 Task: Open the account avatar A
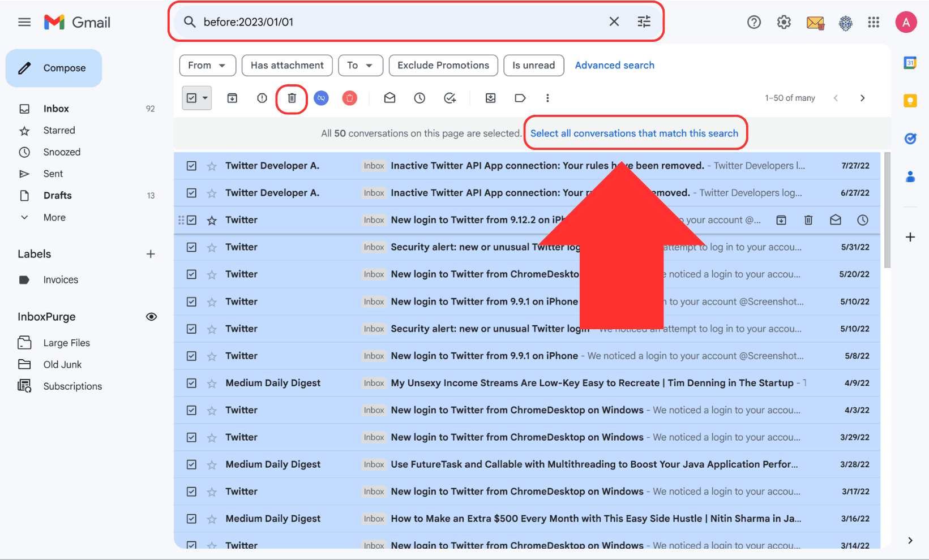click(x=906, y=22)
